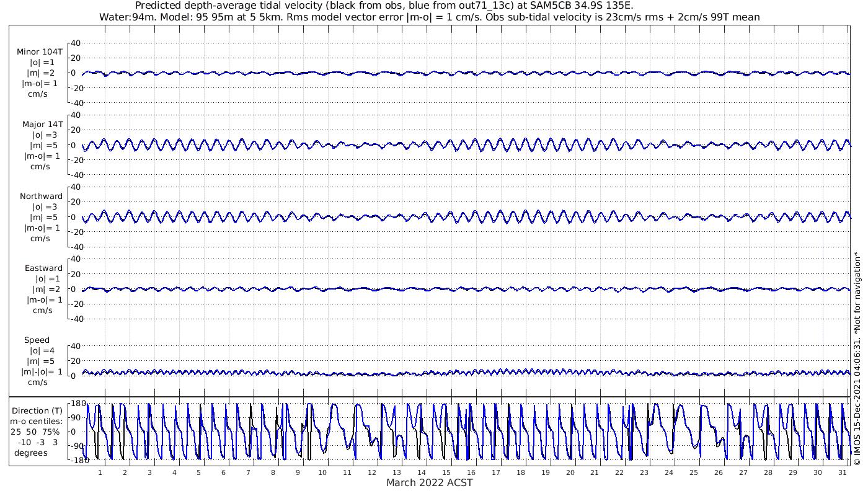Click the '180' tick of the Direction panel
This screenshot has width=868, height=496.
coord(77,404)
